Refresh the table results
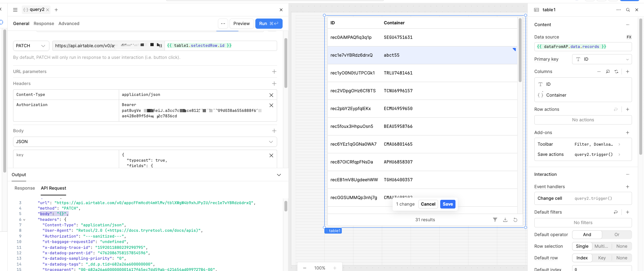The image size is (644, 271). click(515, 220)
